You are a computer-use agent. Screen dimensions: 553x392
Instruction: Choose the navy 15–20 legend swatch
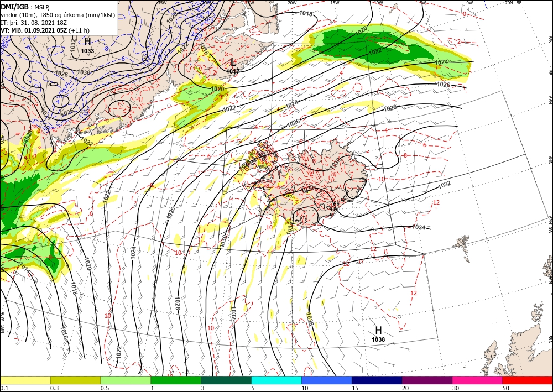click(377, 380)
